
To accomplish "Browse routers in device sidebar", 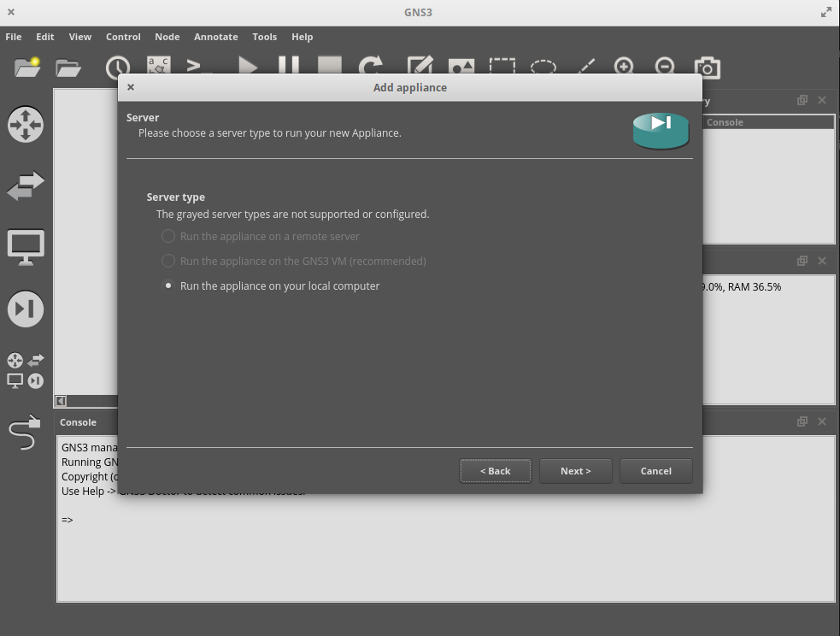I will pos(26,124).
